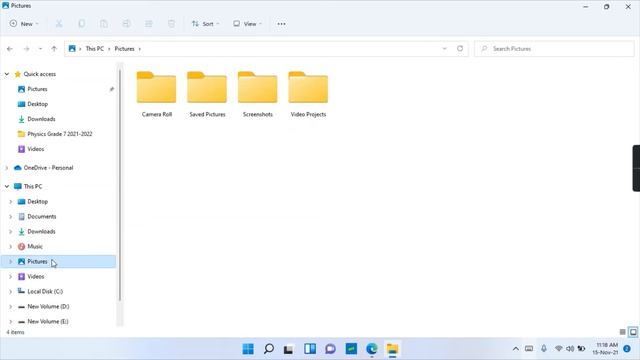Open network and volume quick settings
Image resolution: width=640 pixels, height=360 pixels.
(570, 349)
